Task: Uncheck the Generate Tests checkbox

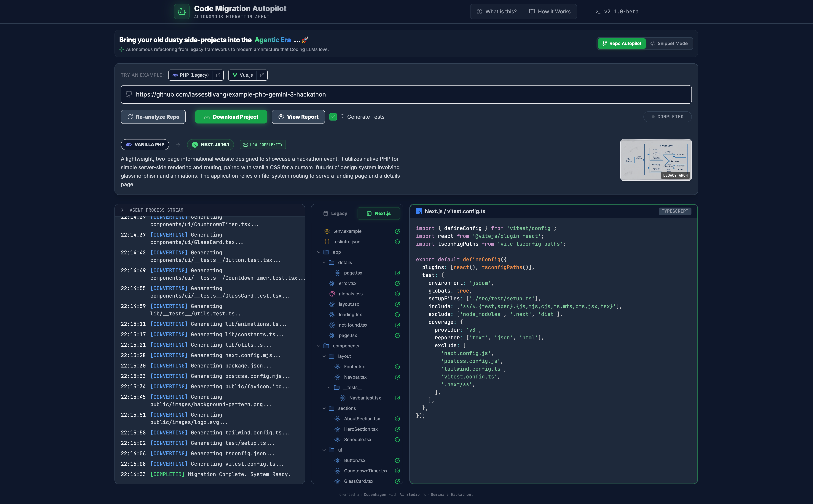Action: [333, 117]
